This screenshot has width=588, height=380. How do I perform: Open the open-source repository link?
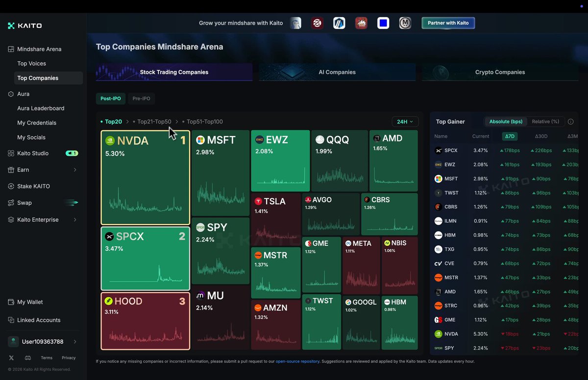(297, 361)
